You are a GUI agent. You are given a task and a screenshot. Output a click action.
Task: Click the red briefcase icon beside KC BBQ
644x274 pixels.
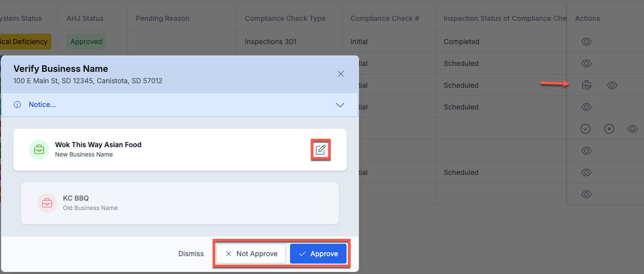[47, 203]
